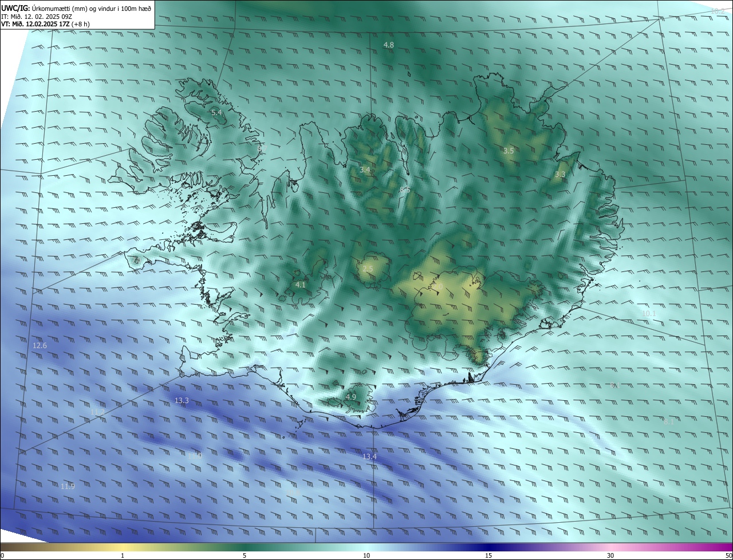Click the 1 tick on the color scale
733x560 pixels.
123,555
